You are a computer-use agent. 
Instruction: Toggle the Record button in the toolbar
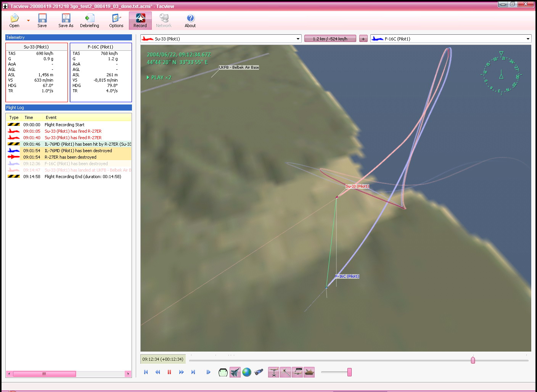pyautogui.click(x=140, y=21)
